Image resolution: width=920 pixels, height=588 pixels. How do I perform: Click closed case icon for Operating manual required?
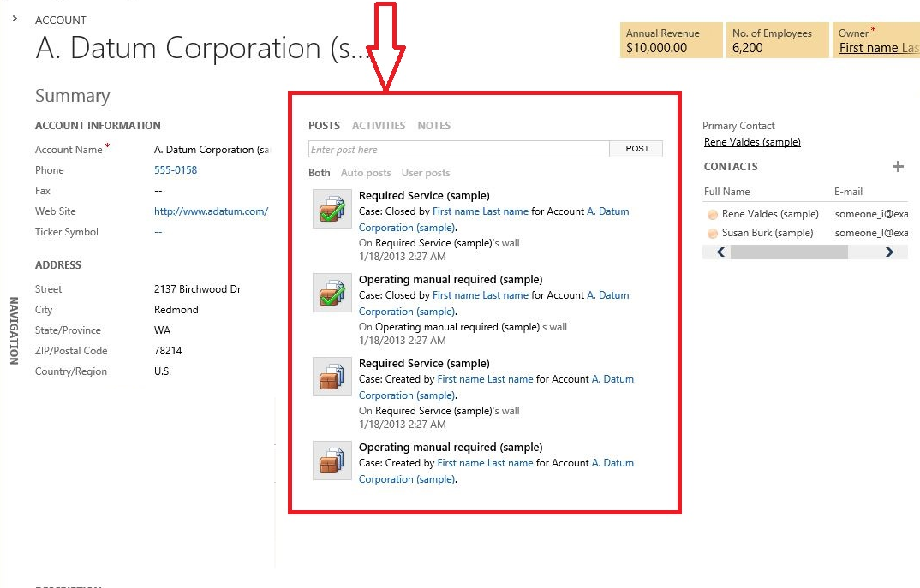click(332, 294)
